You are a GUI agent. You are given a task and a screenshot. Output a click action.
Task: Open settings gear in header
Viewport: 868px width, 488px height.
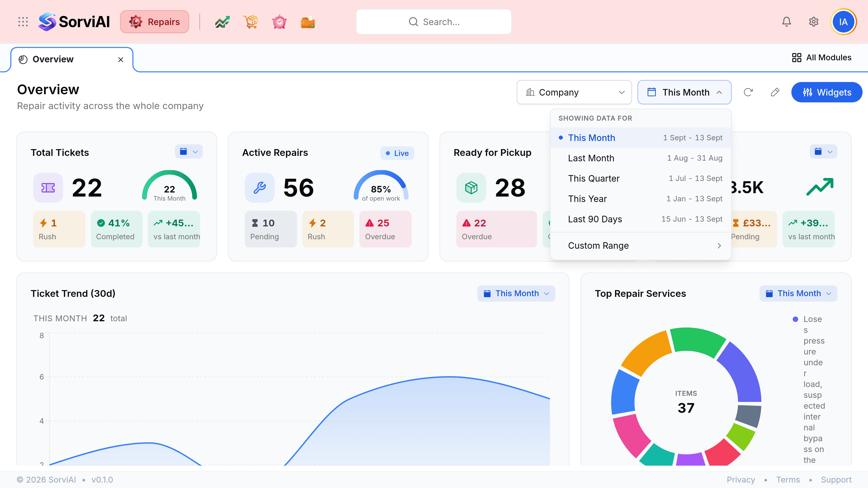(x=814, y=22)
